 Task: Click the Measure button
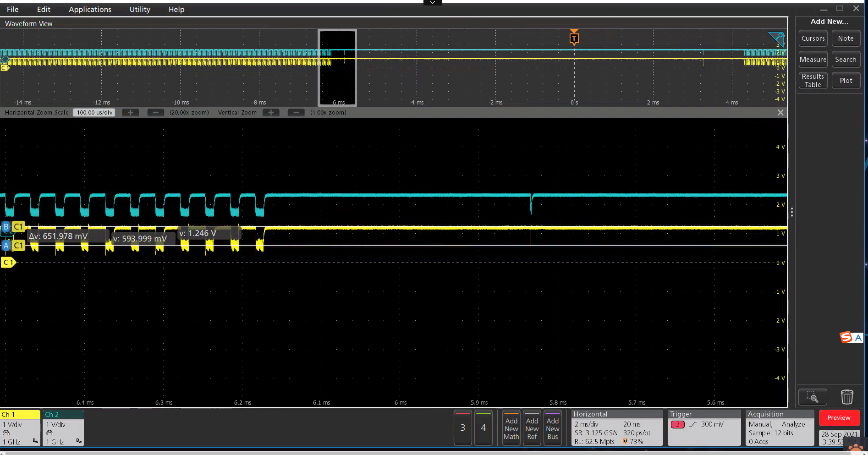coord(813,60)
